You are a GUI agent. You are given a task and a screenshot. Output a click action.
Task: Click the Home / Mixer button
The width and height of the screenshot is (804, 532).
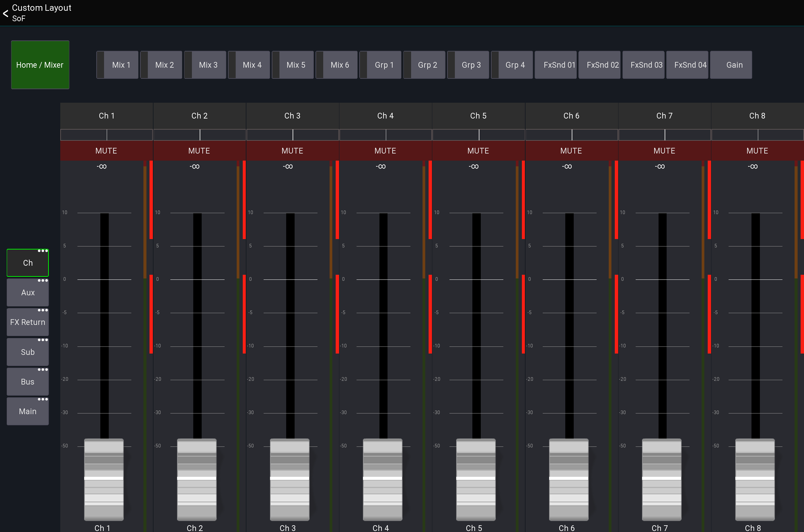click(40, 65)
